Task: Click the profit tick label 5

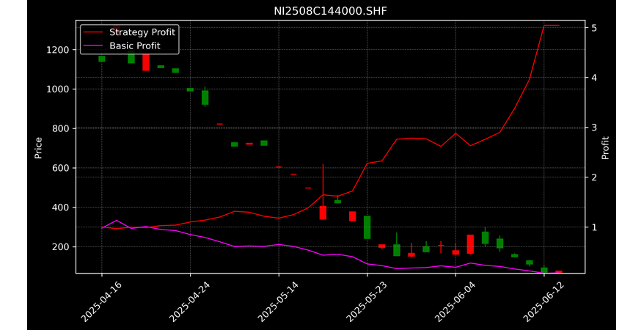Action: [x=594, y=28]
